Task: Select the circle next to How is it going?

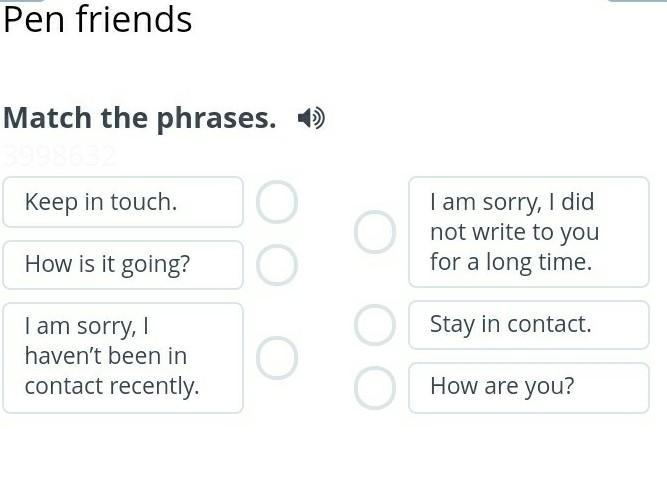Action: pyautogui.click(x=277, y=265)
